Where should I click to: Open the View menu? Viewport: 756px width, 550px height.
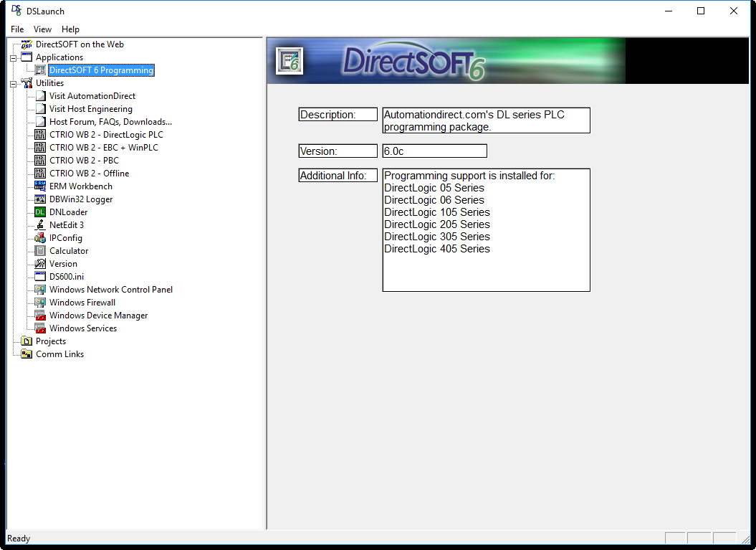coord(42,29)
